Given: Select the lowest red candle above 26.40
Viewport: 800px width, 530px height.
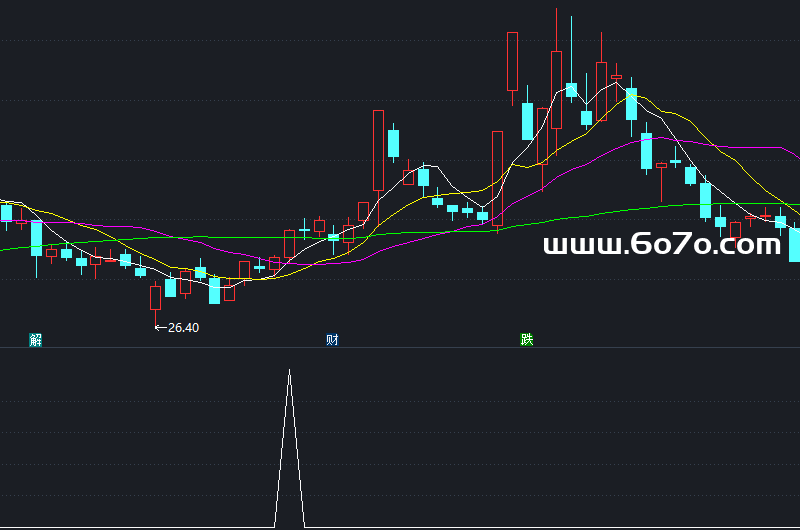Looking at the screenshot, I should (x=155, y=297).
